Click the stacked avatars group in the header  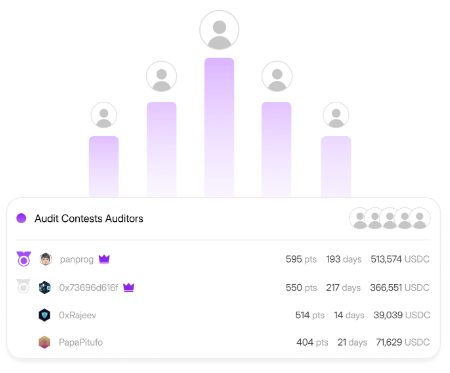tap(390, 218)
